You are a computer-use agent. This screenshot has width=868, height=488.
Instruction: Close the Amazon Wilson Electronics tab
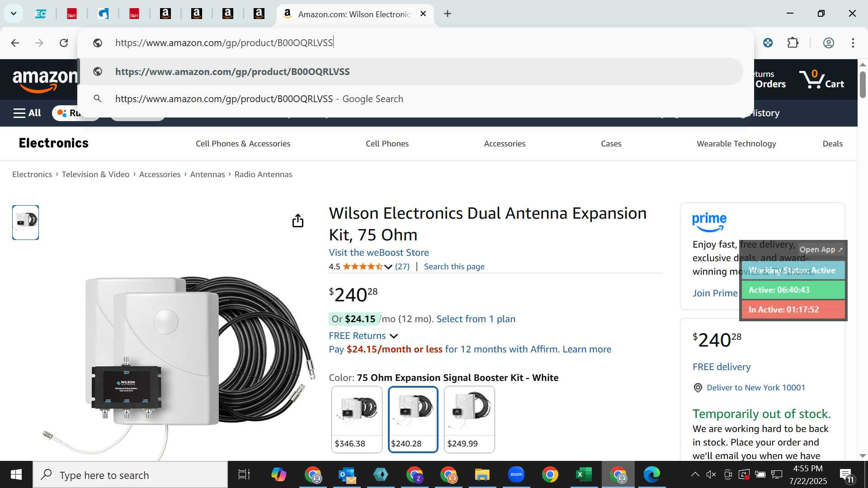click(423, 14)
